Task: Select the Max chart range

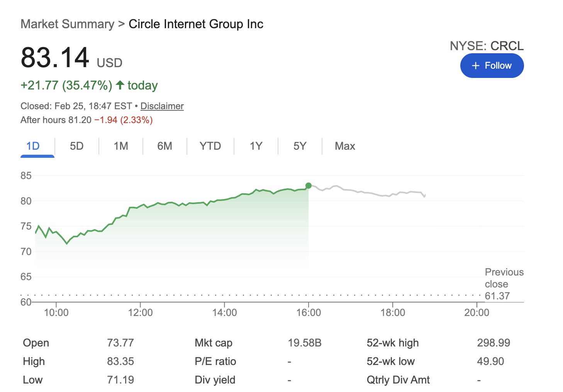Action: (x=345, y=146)
